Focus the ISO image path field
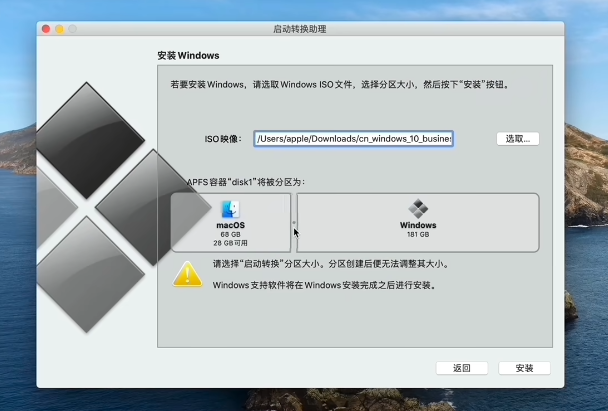 pyautogui.click(x=354, y=139)
